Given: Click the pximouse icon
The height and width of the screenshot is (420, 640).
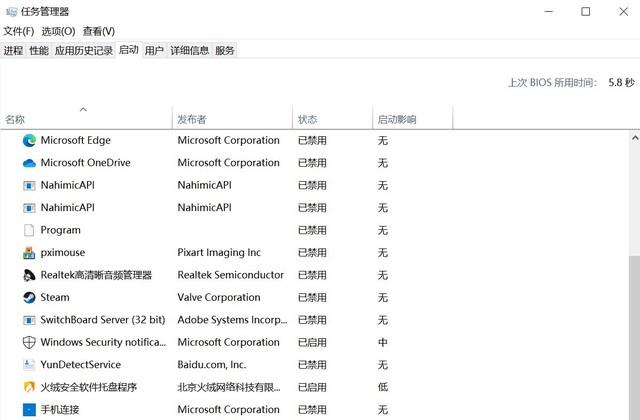Looking at the screenshot, I should (x=29, y=253).
